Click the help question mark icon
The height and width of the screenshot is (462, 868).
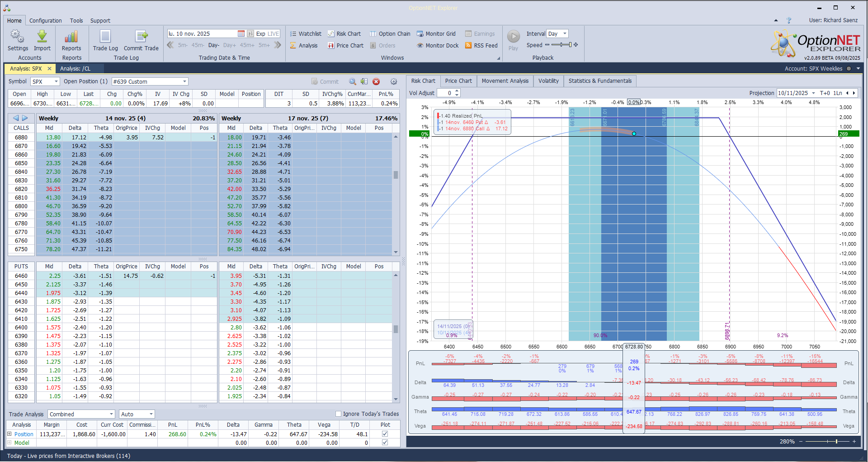click(x=789, y=20)
